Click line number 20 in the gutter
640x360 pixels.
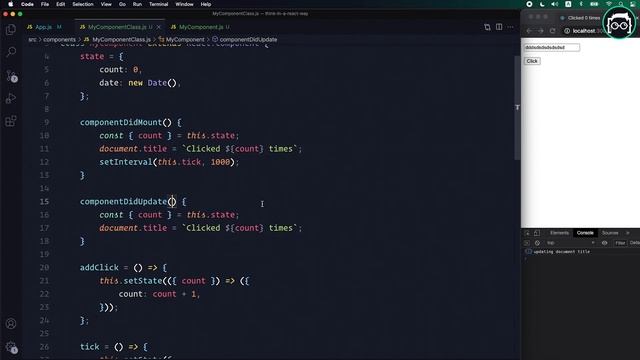(x=44, y=268)
